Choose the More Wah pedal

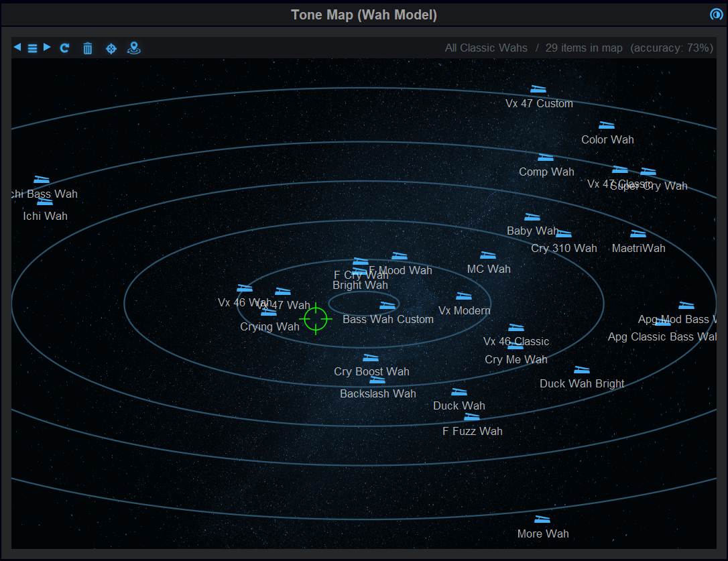(542, 520)
